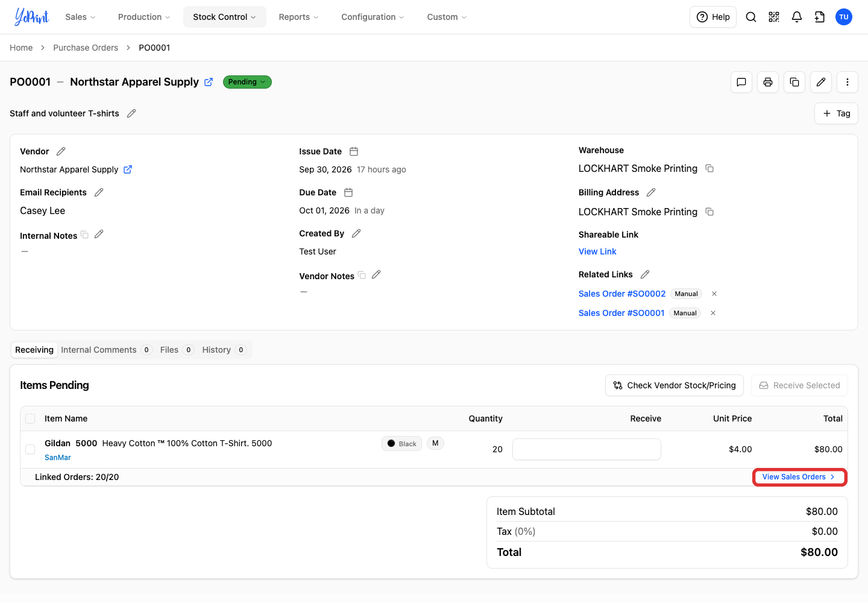Add a Tag to the order

(x=836, y=113)
